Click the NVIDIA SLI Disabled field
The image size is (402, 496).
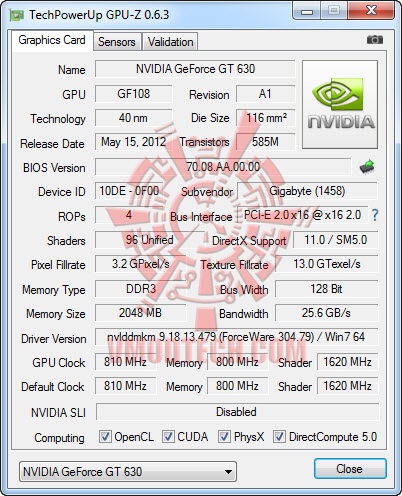pos(237,412)
